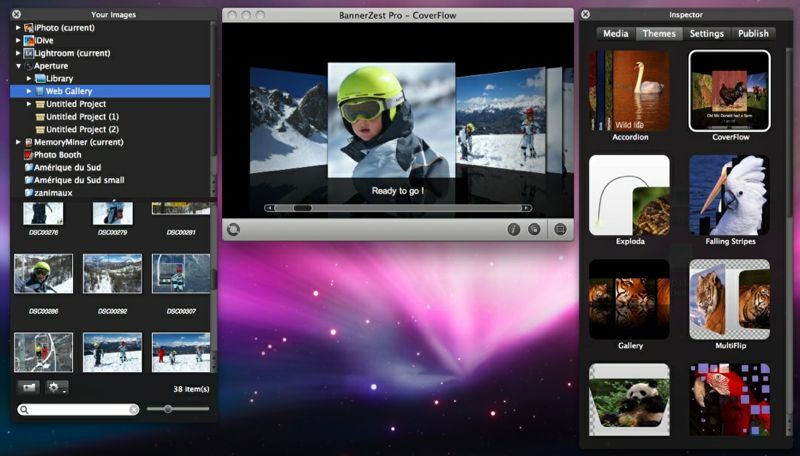Choose the Falling Stripes theme
The image size is (800, 456).
click(730, 195)
